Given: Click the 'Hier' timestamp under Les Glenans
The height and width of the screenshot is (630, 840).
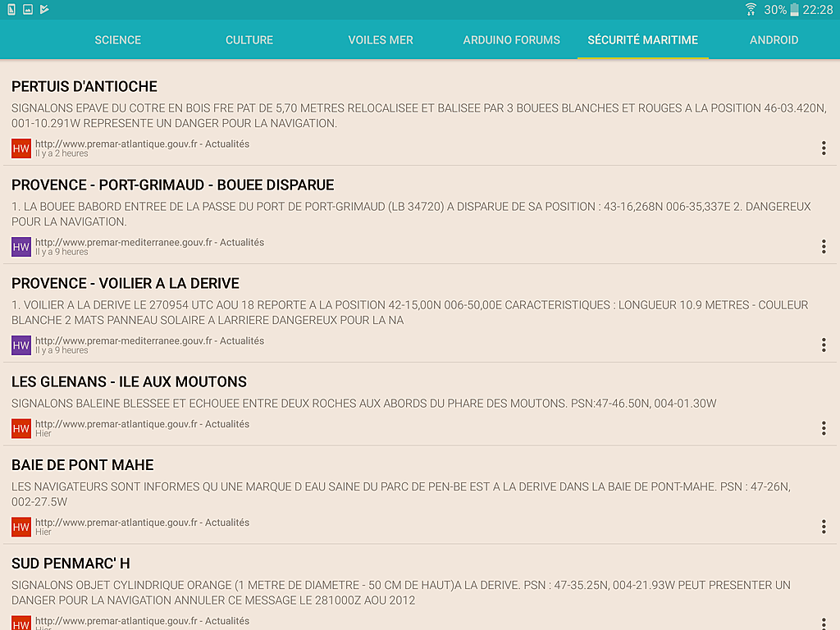Looking at the screenshot, I should point(43,434).
